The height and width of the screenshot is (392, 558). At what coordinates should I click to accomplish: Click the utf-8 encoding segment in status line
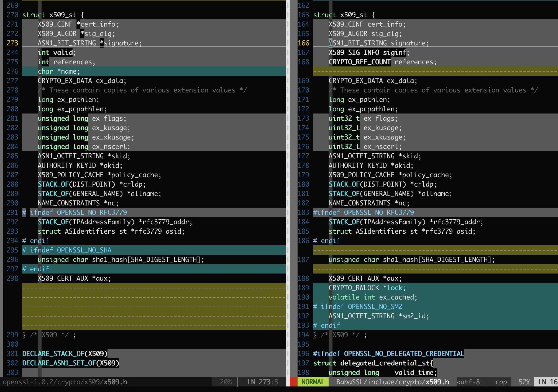[x=469, y=382]
